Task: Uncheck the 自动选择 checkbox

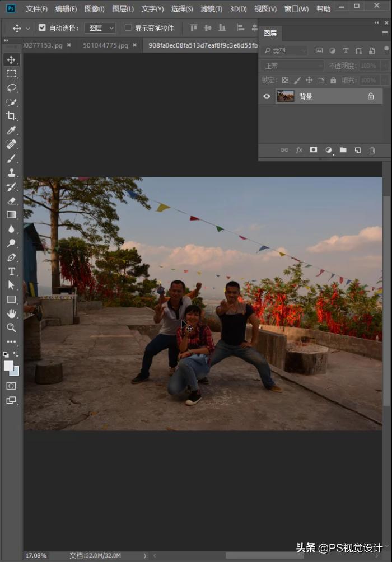Action: tap(42, 27)
